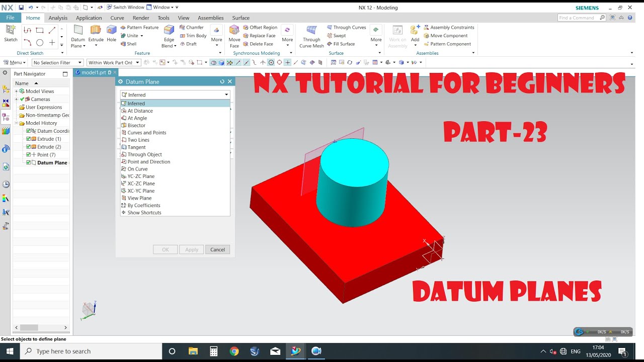Click the Add component tool
Viewport: 644px width, 362px height.
pos(415,33)
